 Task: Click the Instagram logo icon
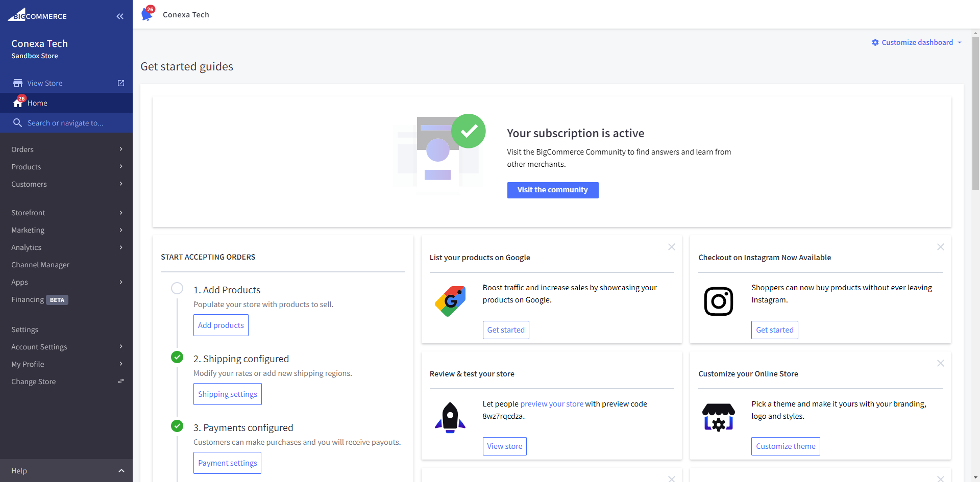tap(719, 301)
